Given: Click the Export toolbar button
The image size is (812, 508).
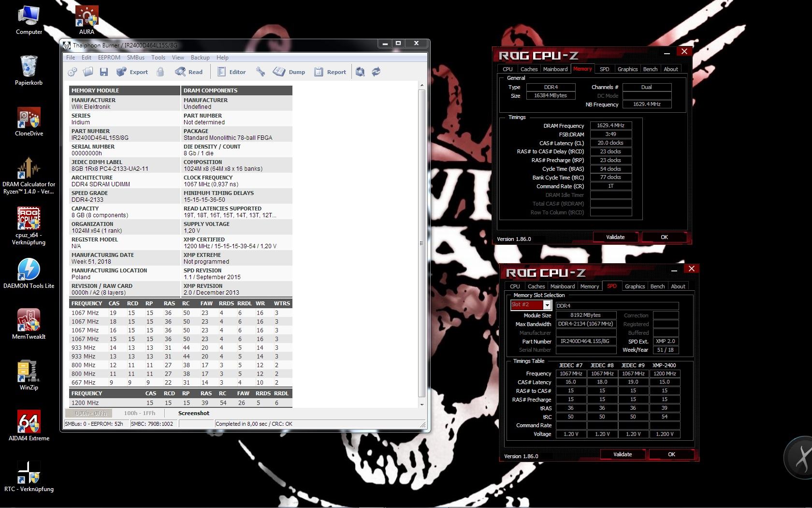Looking at the screenshot, I should point(132,72).
